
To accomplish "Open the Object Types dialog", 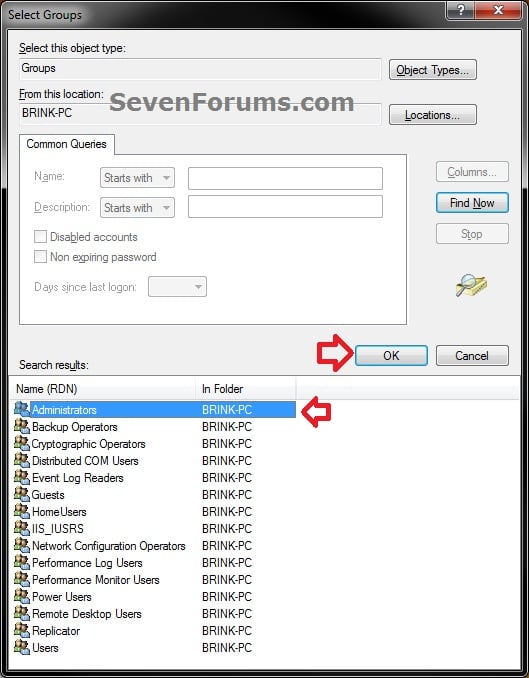I will point(433,70).
